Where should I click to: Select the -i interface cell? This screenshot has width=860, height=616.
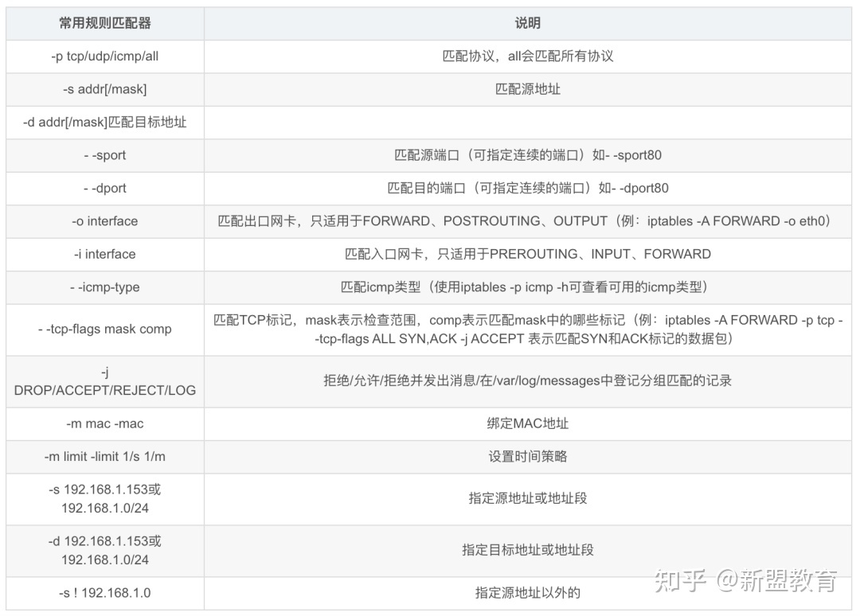point(105,254)
